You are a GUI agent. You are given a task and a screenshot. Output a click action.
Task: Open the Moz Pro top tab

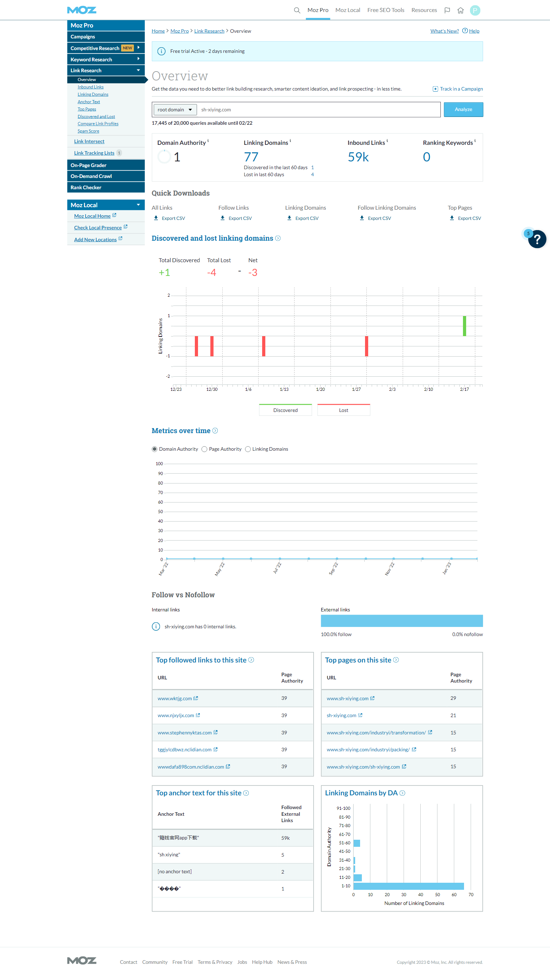point(317,10)
